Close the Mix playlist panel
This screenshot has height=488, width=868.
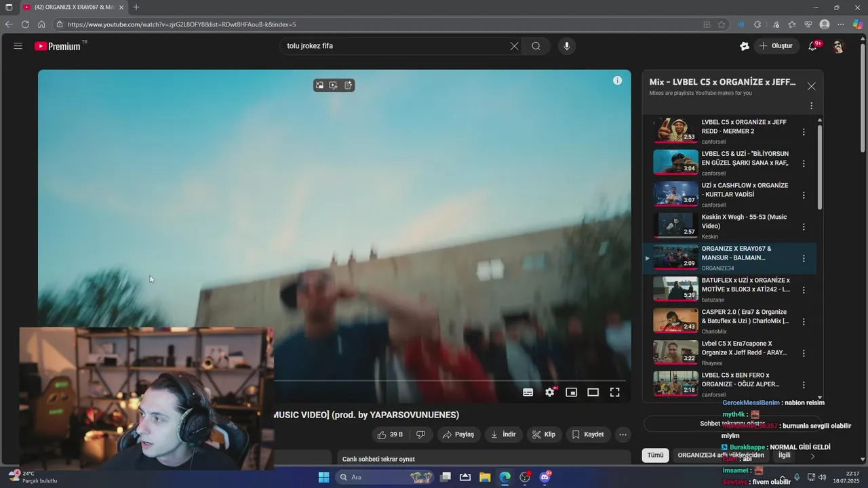pos(811,86)
